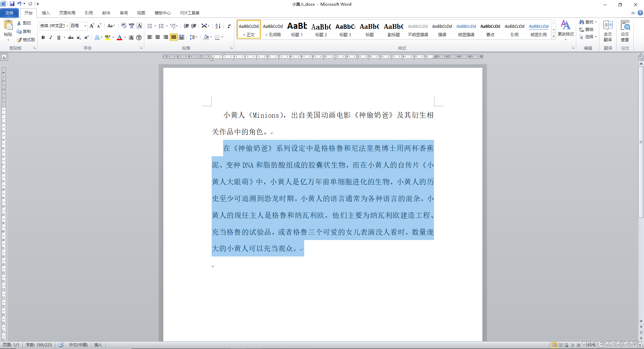Apply the 标题 2 heading style
This screenshot has height=349, width=644.
pyautogui.click(x=321, y=30)
